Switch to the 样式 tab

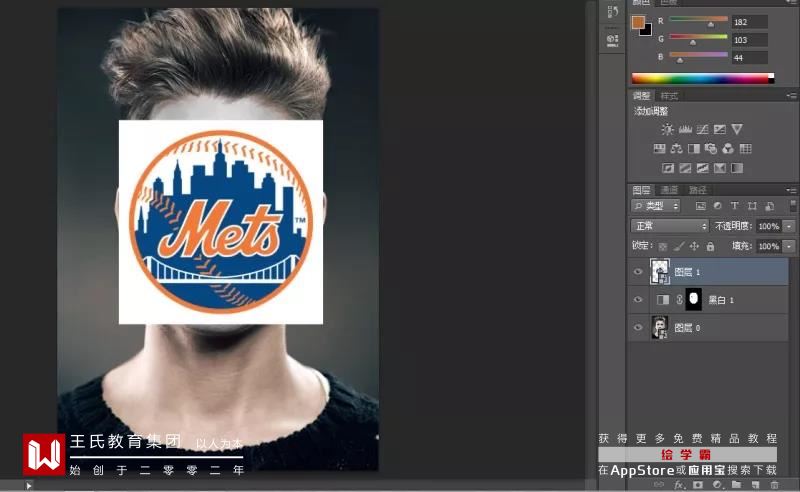pyautogui.click(x=669, y=96)
